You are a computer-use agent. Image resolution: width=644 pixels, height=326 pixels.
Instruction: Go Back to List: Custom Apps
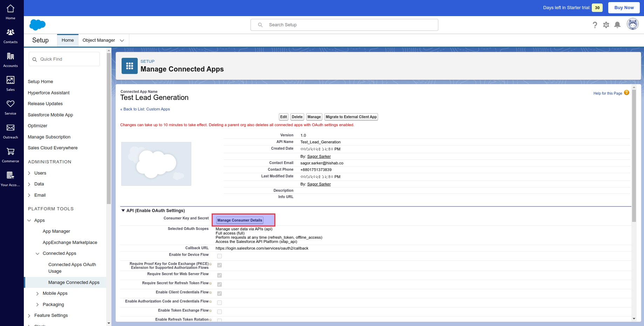coord(145,109)
